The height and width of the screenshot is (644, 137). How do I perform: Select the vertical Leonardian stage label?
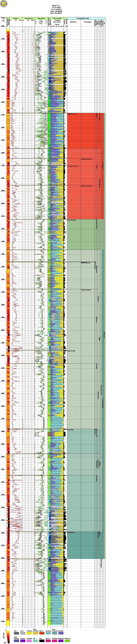click(x=100, y=117)
